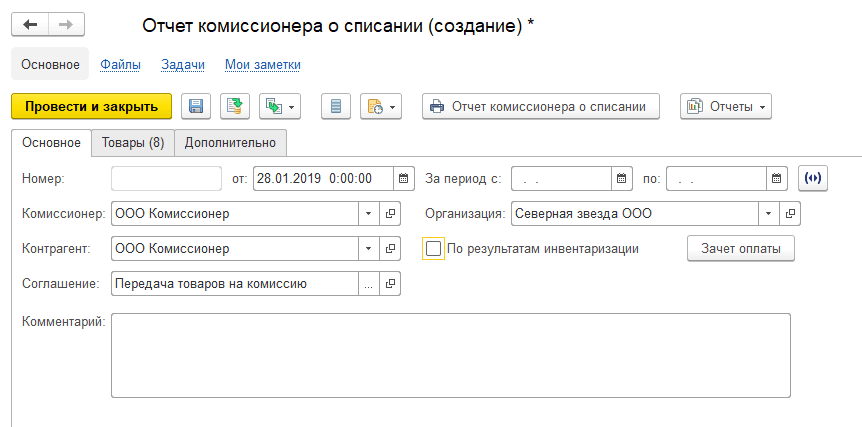
Task: Open calendar for the document date field
Action: coord(404,179)
